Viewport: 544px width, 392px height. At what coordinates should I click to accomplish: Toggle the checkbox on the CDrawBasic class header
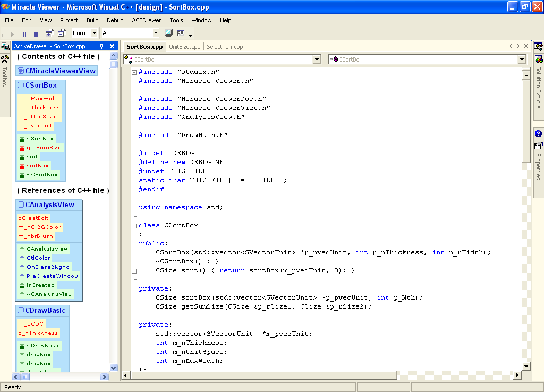pyautogui.click(x=21, y=311)
